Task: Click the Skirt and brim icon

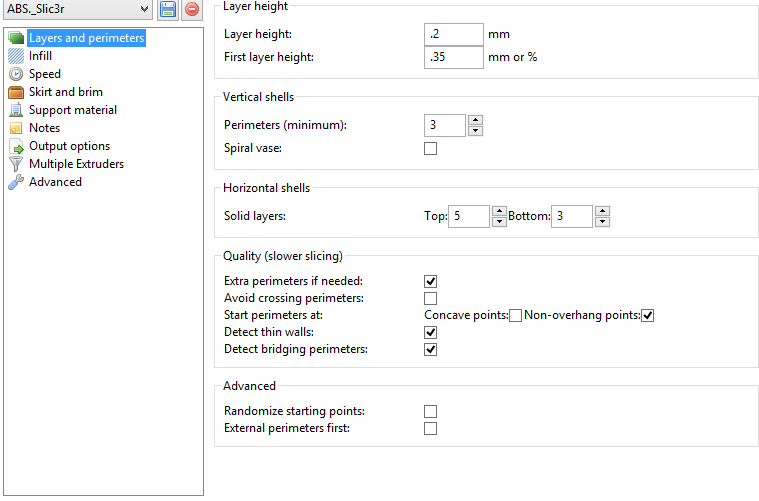Action: (16, 92)
